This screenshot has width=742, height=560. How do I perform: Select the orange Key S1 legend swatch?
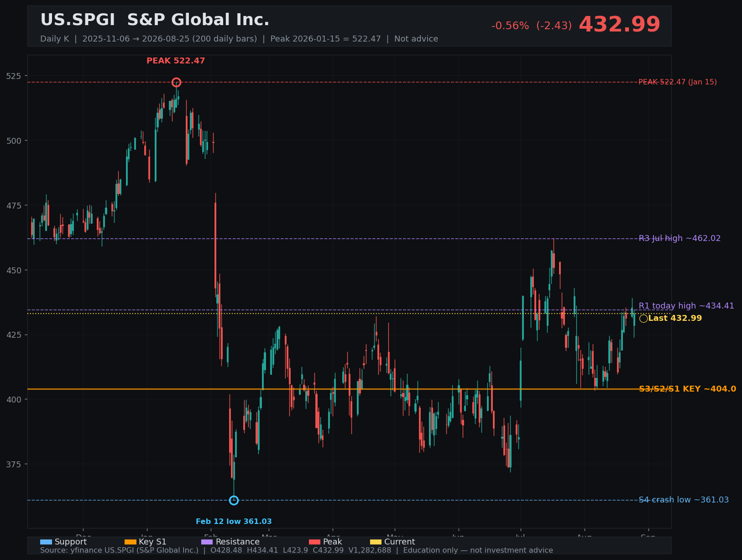tap(131, 542)
